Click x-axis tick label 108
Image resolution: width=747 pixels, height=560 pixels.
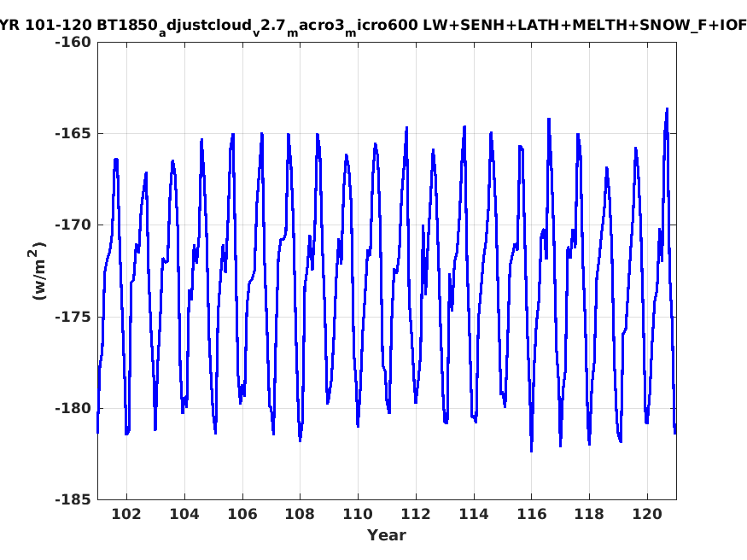click(300, 514)
